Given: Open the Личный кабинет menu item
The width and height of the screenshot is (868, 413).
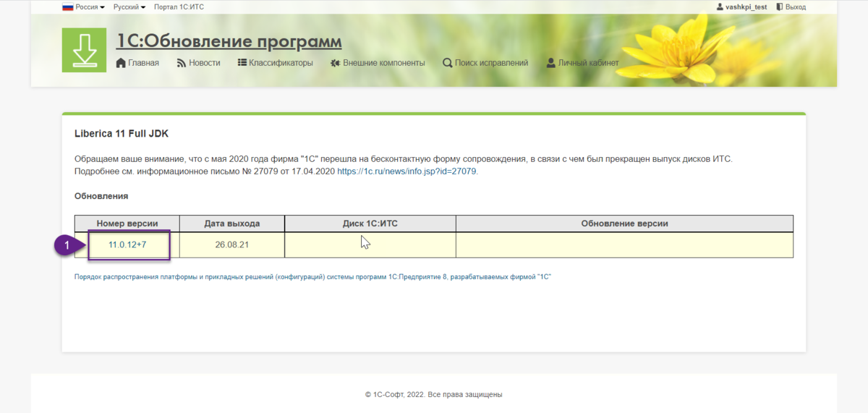Looking at the screenshot, I should click(x=589, y=63).
